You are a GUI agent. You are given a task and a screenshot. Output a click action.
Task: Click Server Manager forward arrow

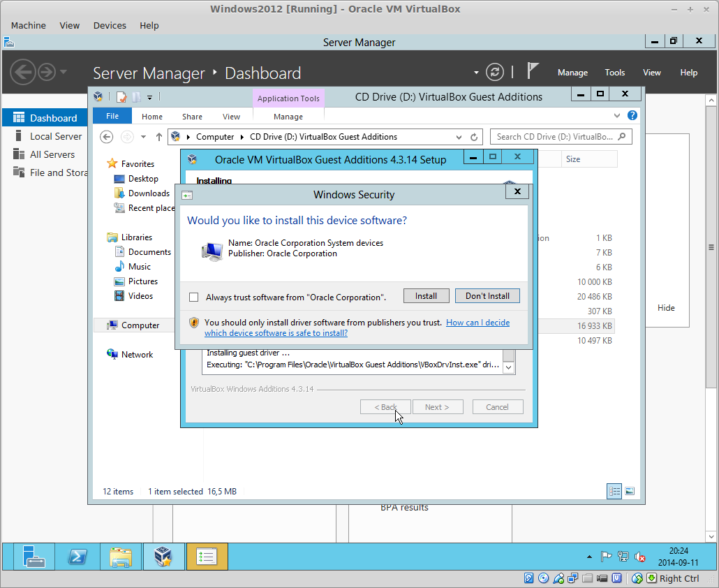[46, 72]
